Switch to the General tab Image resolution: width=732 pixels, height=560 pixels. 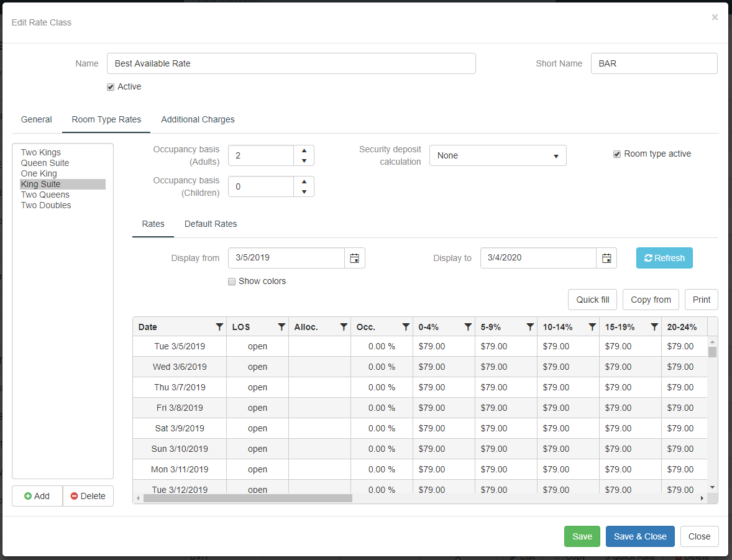pyautogui.click(x=37, y=119)
